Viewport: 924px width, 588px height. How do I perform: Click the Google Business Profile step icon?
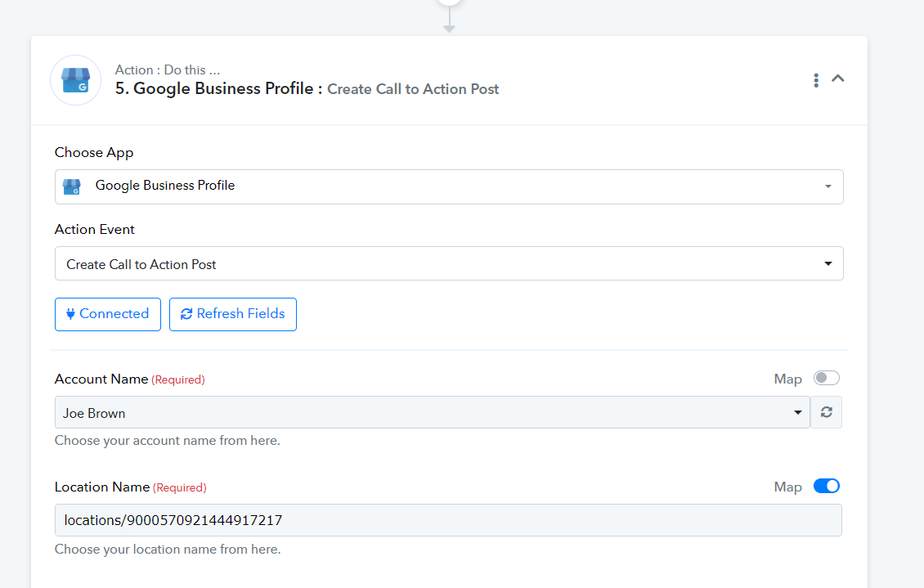(x=76, y=80)
